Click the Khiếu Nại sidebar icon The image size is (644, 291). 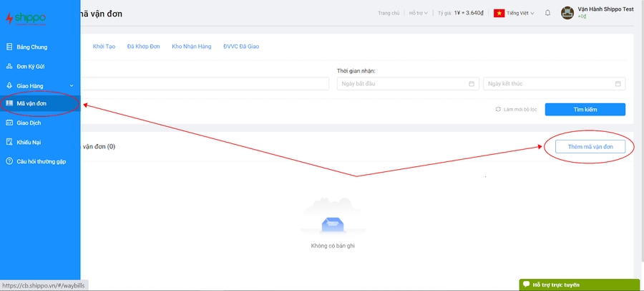9,142
